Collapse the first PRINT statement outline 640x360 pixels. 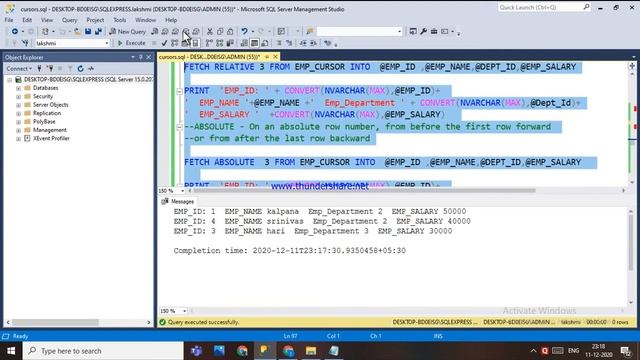[179, 91]
